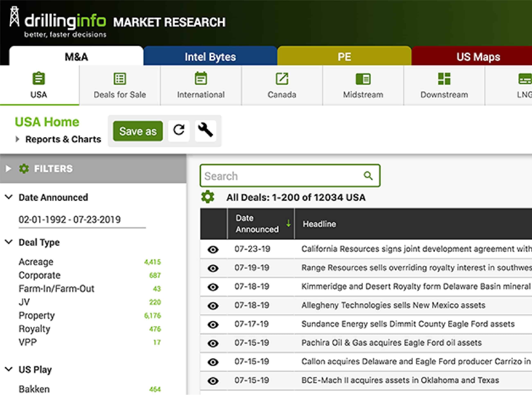Image resolution: width=532 pixels, height=399 pixels.
Task: Open the wrench settings tool
Action: pos(205,131)
